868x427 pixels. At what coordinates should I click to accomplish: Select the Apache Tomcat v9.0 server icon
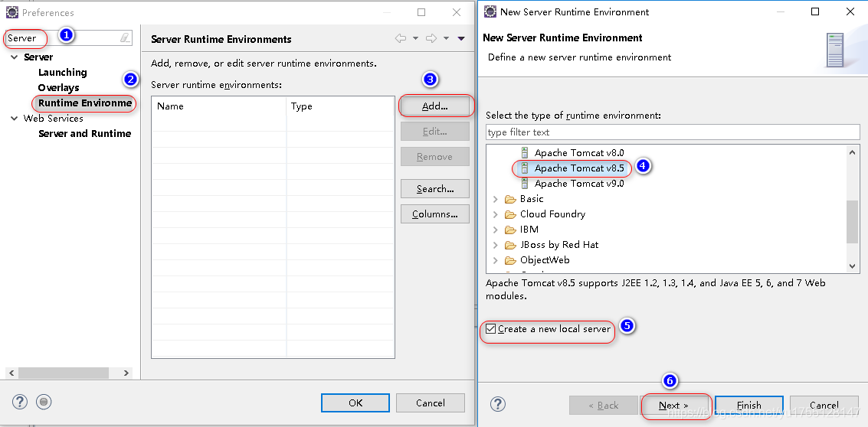point(525,184)
